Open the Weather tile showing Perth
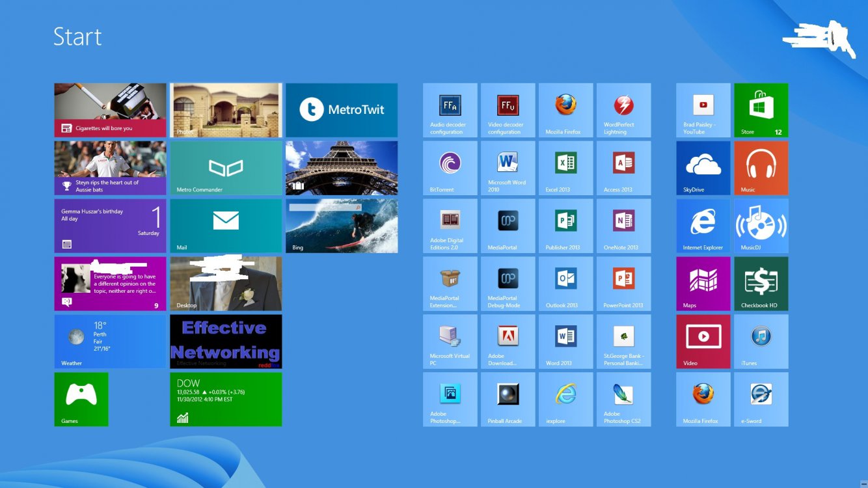The image size is (868, 488). [110, 342]
